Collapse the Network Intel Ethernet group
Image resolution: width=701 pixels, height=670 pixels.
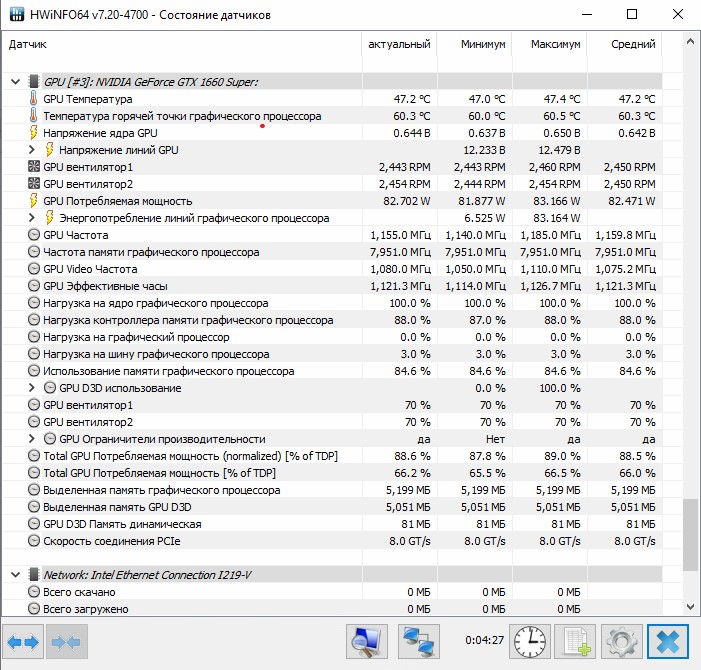click(16, 575)
